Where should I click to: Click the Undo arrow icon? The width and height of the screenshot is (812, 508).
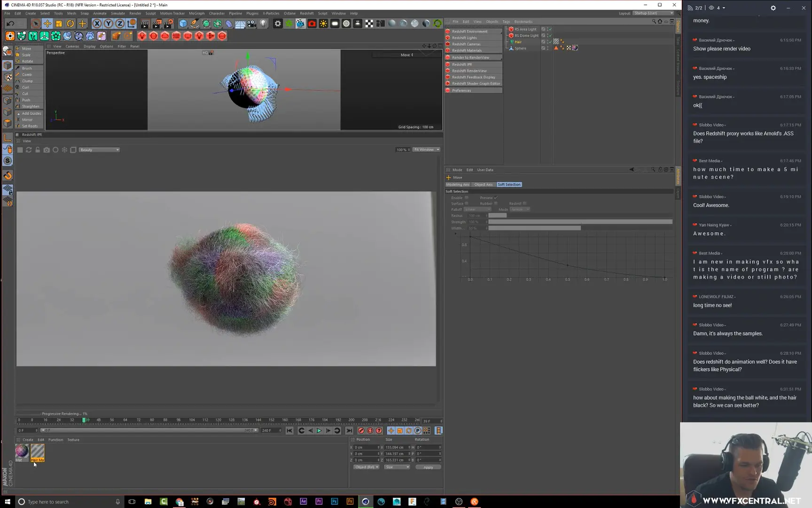pos(10,24)
